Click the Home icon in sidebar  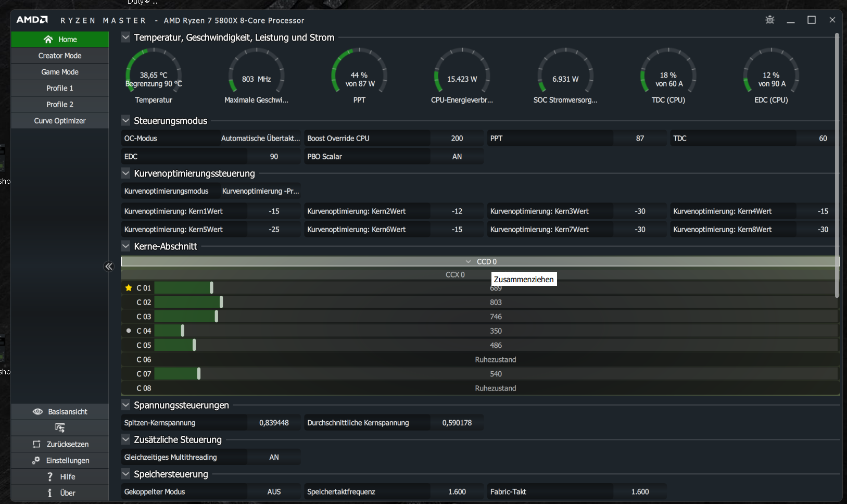(48, 40)
